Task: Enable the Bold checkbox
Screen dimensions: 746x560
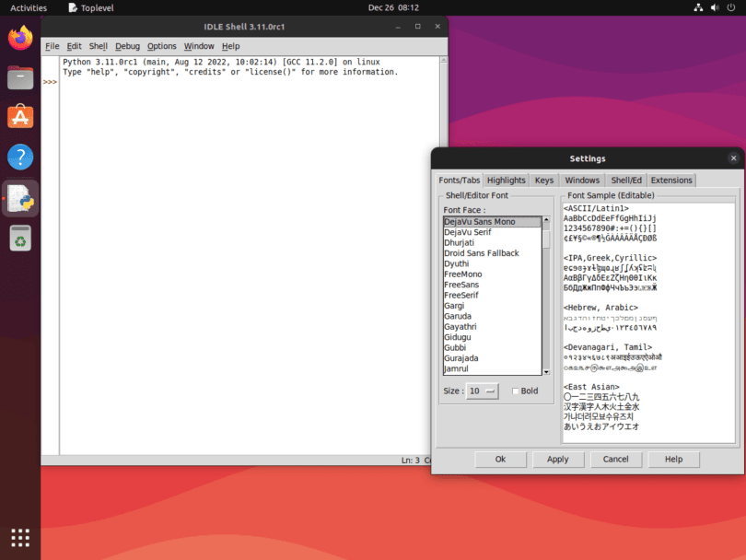Action: click(x=515, y=391)
